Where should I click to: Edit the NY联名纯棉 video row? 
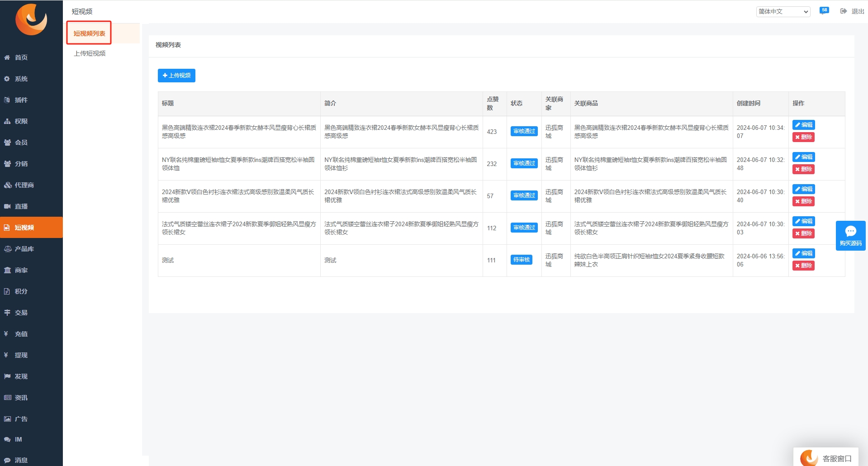click(804, 157)
